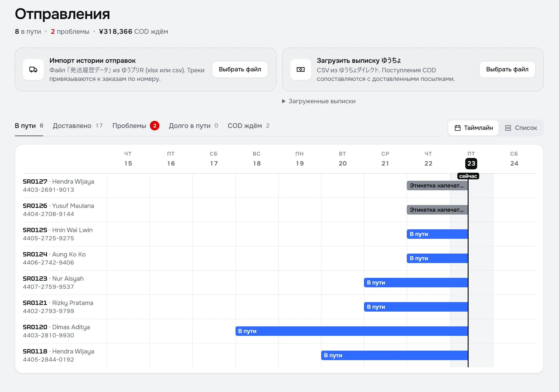
Task: Click the banknote icon in statement upload card
Action: [300, 69]
